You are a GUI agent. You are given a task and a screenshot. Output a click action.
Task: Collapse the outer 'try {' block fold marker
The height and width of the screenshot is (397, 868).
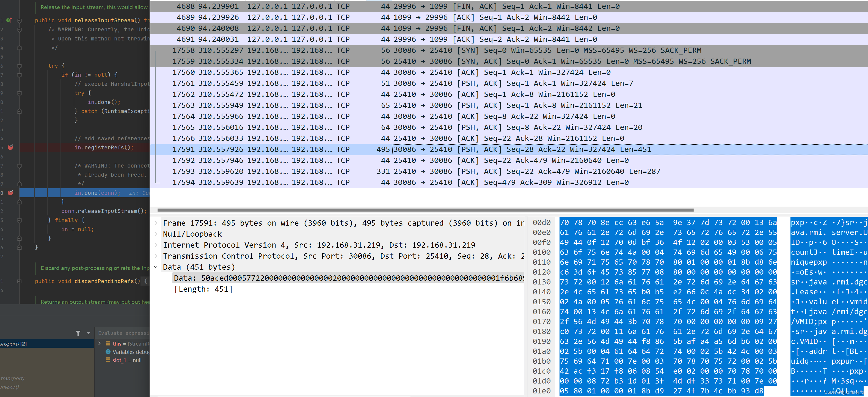tap(20, 66)
